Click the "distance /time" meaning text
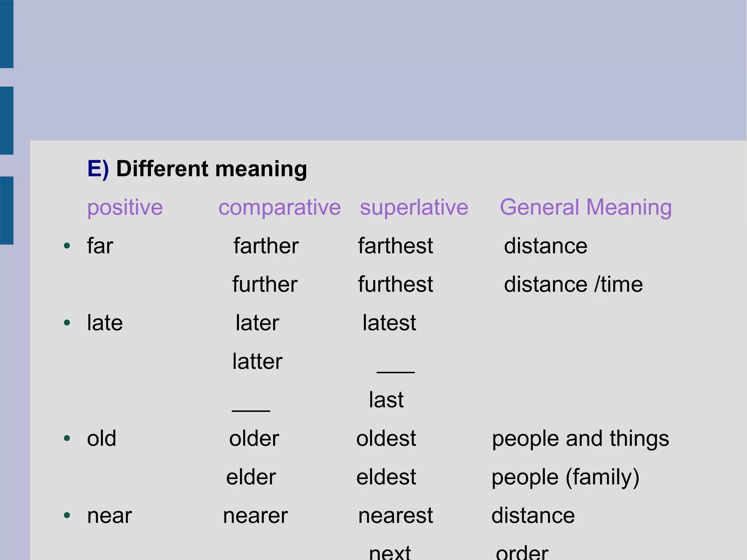Screen dimensions: 747x560 573,285
